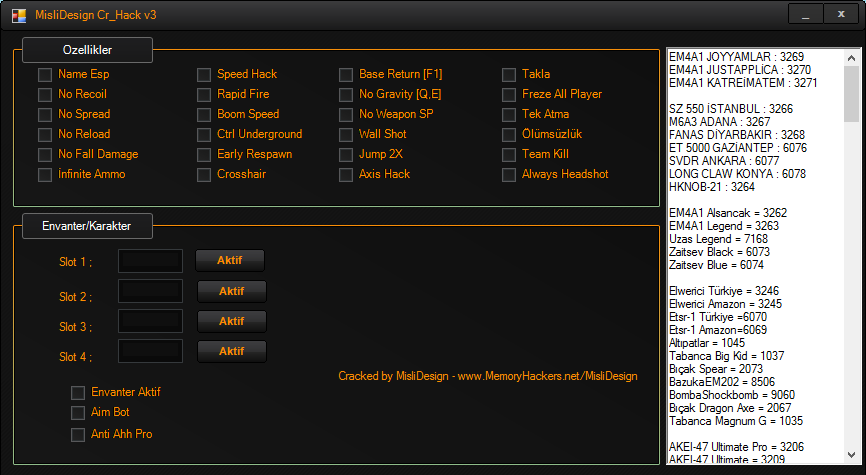This screenshot has height=475, width=866.
Task: Click into Slot 2 text box
Action: pos(150,291)
